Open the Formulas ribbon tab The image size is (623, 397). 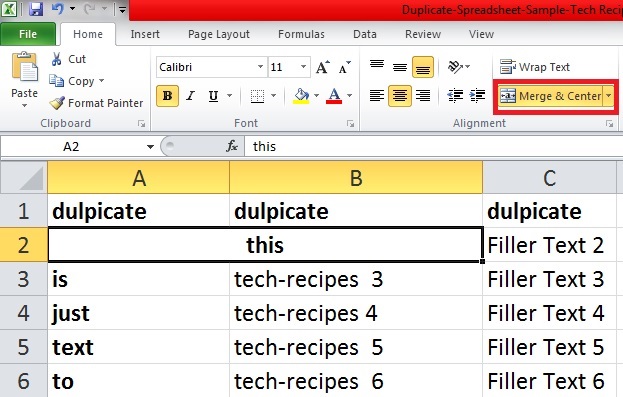coord(301,34)
